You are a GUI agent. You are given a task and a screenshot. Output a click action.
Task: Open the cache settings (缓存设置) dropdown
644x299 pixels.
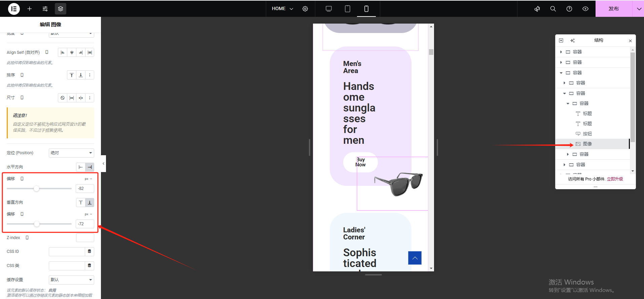pos(71,280)
